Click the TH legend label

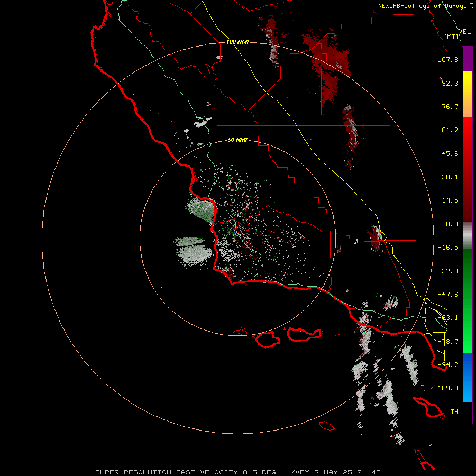[x=454, y=412]
